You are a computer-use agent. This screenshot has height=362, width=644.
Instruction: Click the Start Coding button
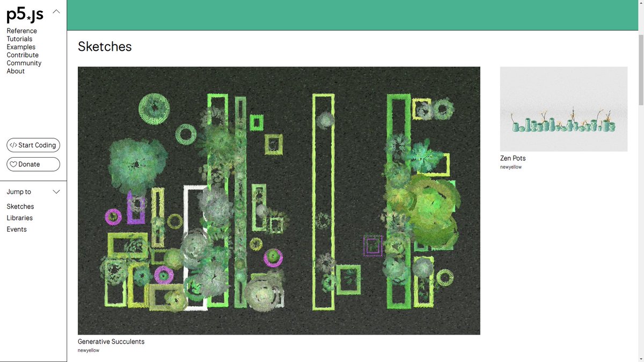(x=33, y=145)
